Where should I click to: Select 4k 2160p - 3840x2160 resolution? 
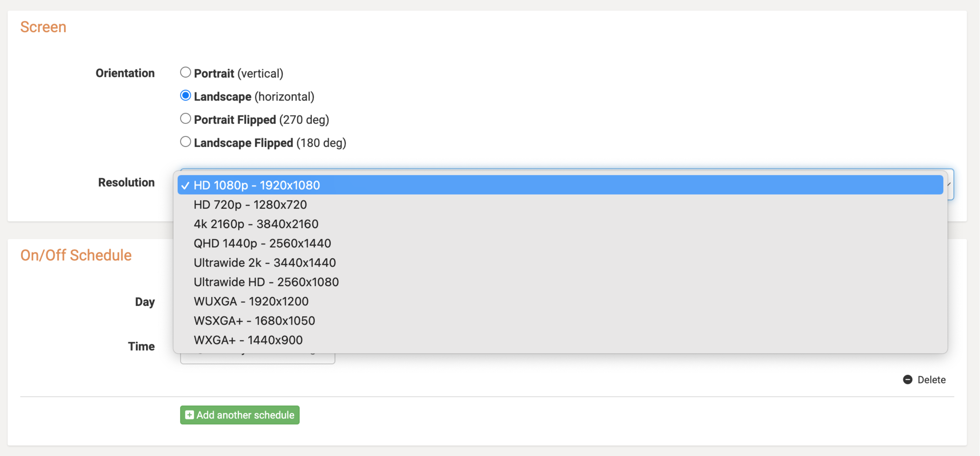(x=560, y=224)
